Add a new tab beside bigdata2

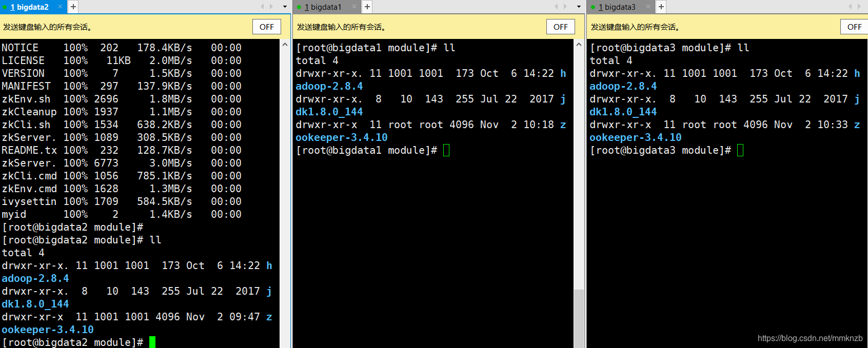(73, 7)
